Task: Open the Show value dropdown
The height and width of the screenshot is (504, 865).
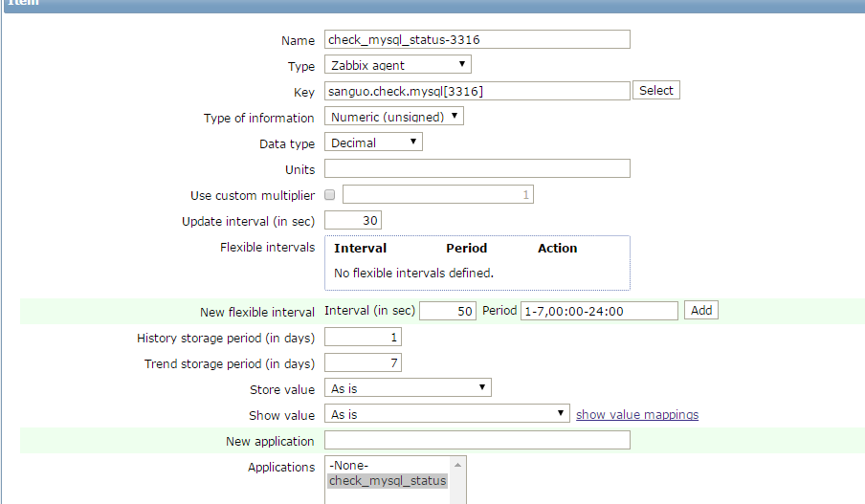Action: coord(447,413)
